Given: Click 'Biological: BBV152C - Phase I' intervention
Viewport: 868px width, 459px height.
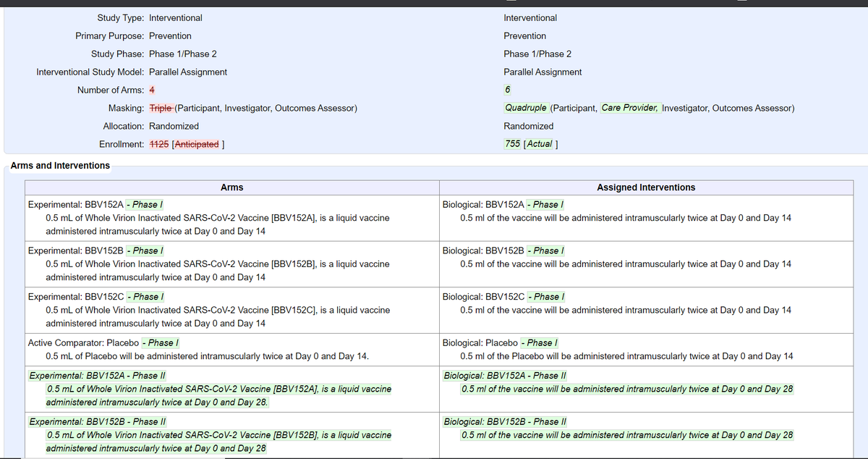Looking at the screenshot, I should pos(503,297).
